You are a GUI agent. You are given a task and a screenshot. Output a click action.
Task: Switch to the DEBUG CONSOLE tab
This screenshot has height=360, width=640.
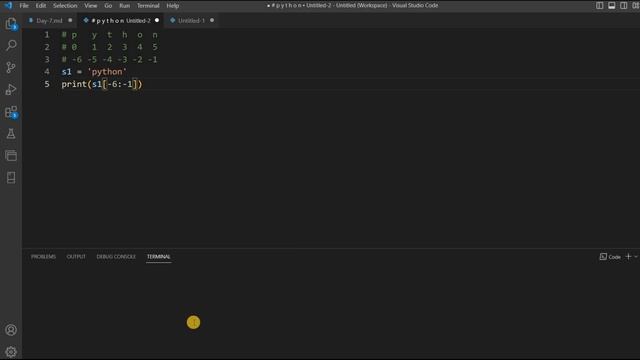116,257
